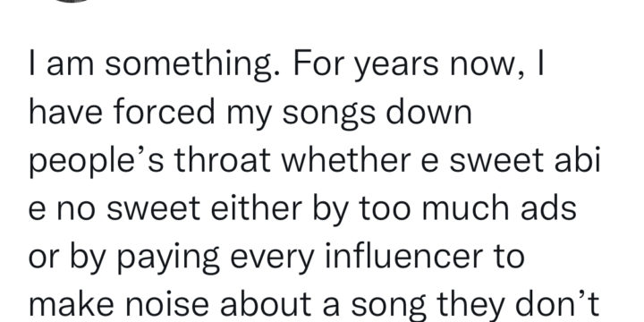Click the word "songs" in second line
The height and width of the screenshot is (322, 644).
click(x=328, y=114)
